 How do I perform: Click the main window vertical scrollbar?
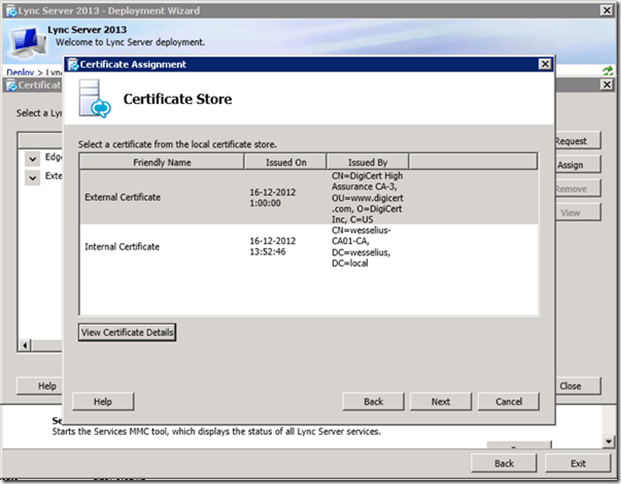coord(609,420)
